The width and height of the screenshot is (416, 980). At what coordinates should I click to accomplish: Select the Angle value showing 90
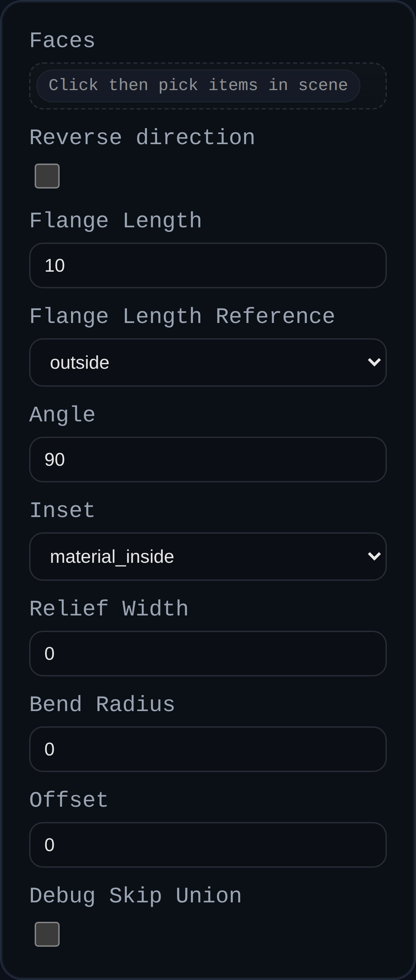click(x=208, y=459)
